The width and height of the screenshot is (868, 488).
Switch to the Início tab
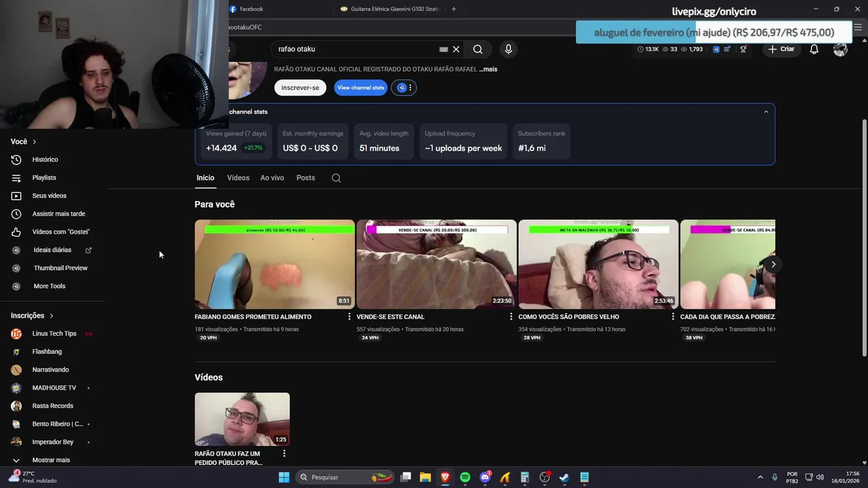pyautogui.click(x=205, y=178)
